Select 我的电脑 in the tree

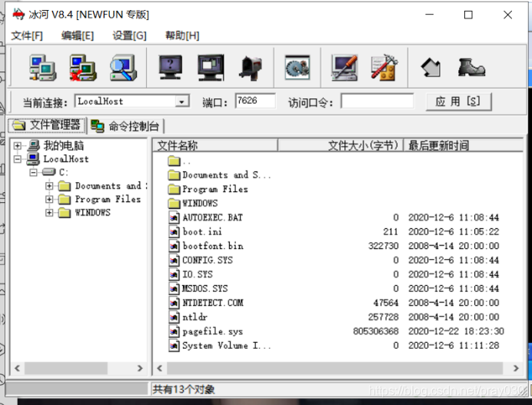pos(64,146)
